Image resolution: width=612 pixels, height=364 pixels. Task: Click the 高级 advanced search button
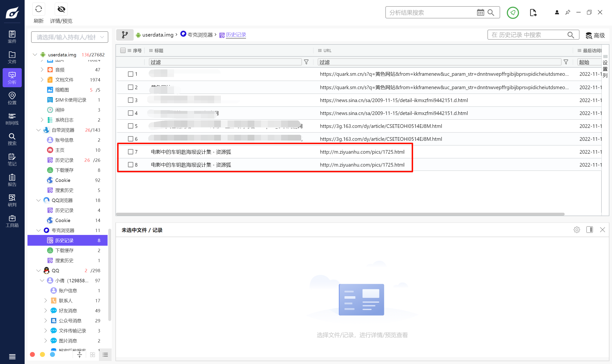595,35
